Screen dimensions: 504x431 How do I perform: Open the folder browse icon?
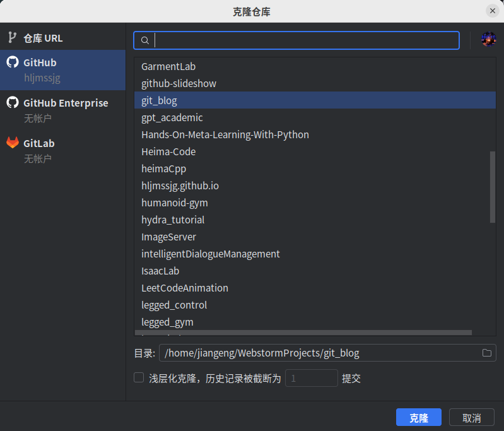click(x=486, y=353)
